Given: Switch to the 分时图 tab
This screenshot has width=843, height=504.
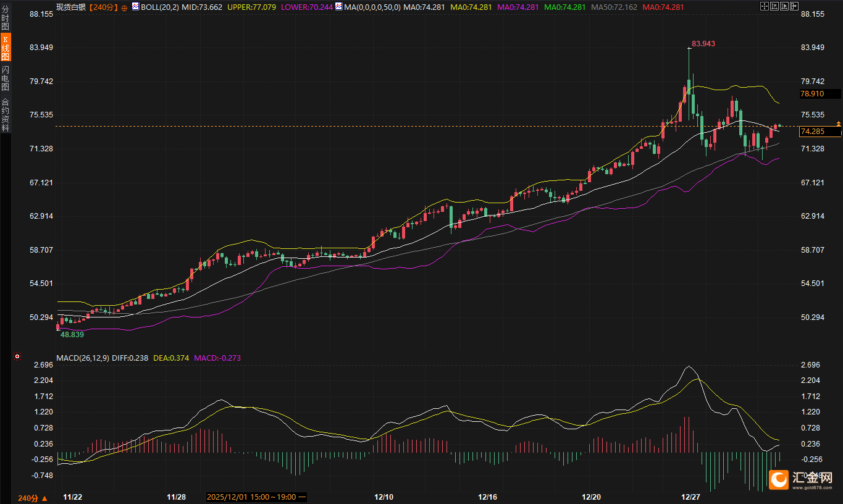Looking at the screenshot, I should [5, 19].
